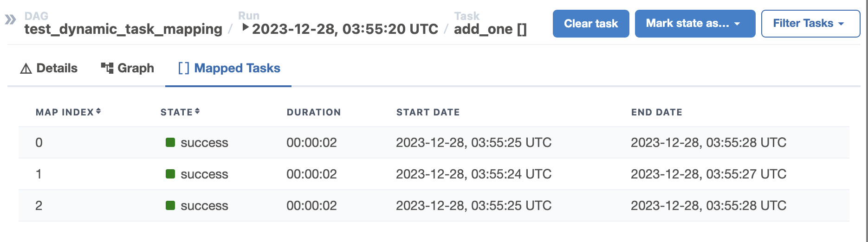Click the Details tab warning triangle icon

click(26, 69)
